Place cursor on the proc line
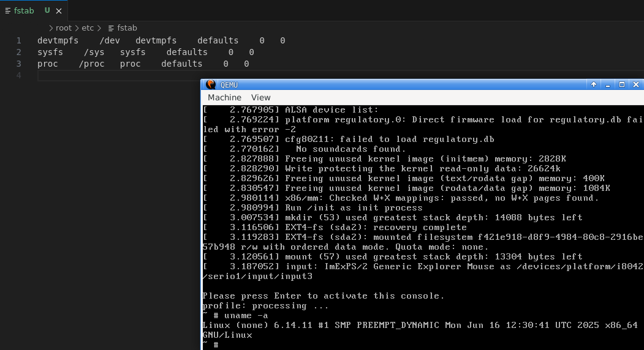Viewport: 644px width, 350px height. click(x=143, y=64)
